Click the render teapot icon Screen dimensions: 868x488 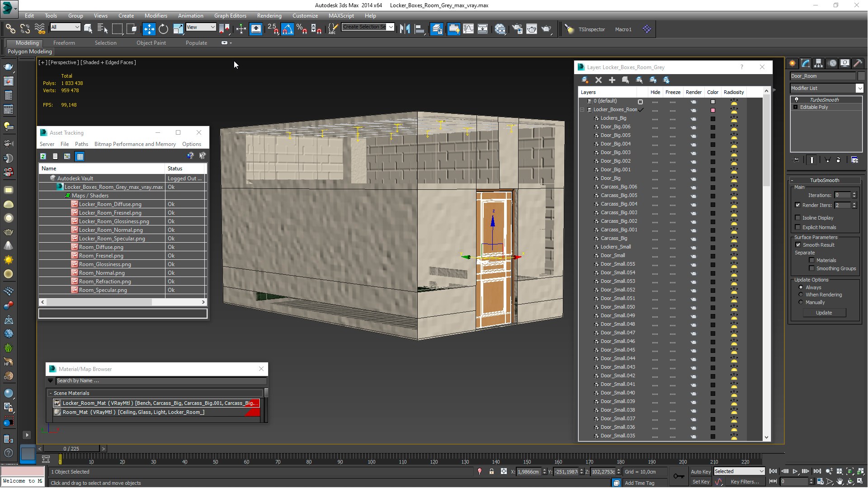click(x=547, y=29)
